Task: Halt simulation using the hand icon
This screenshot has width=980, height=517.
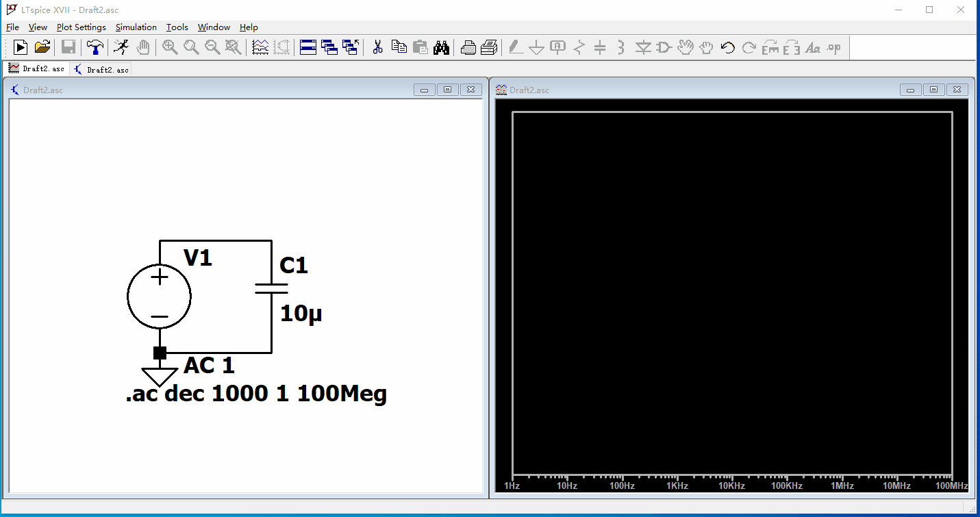Action: pyautogui.click(x=142, y=47)
